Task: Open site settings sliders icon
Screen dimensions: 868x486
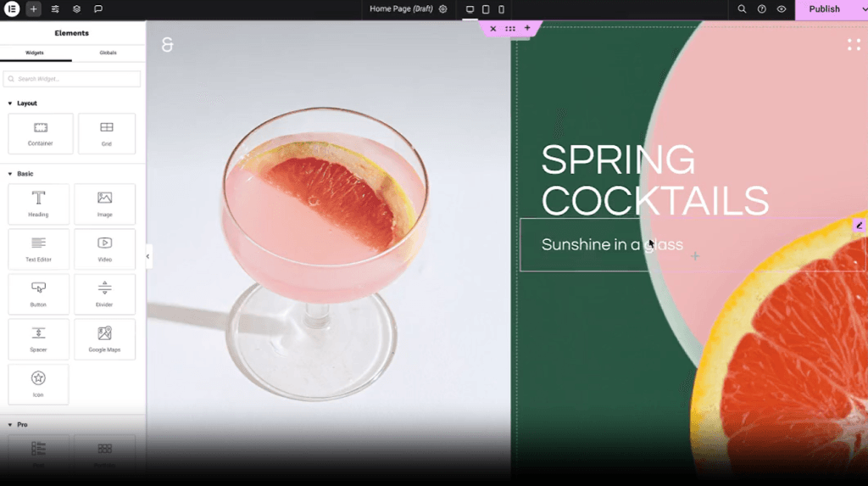Action: [x=55, y=8]
